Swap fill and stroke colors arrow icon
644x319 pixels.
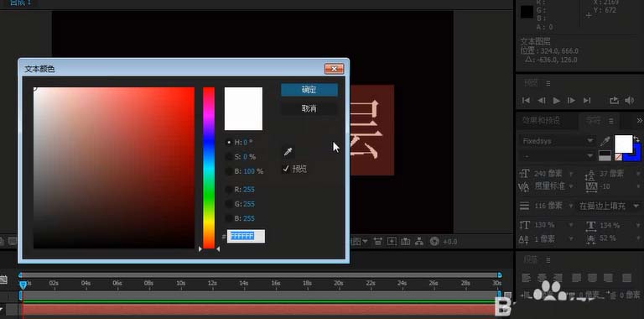tap(636, 139)
